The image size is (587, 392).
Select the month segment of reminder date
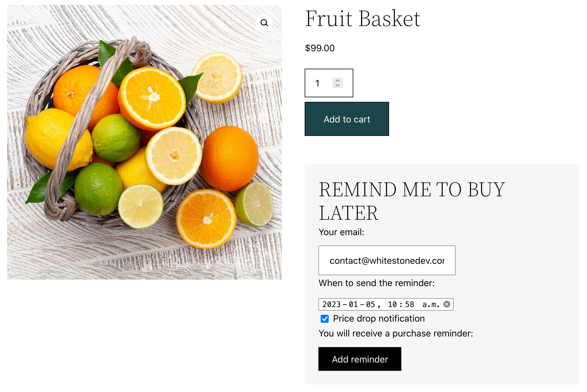pyautogui.click(x=353, y=304)
